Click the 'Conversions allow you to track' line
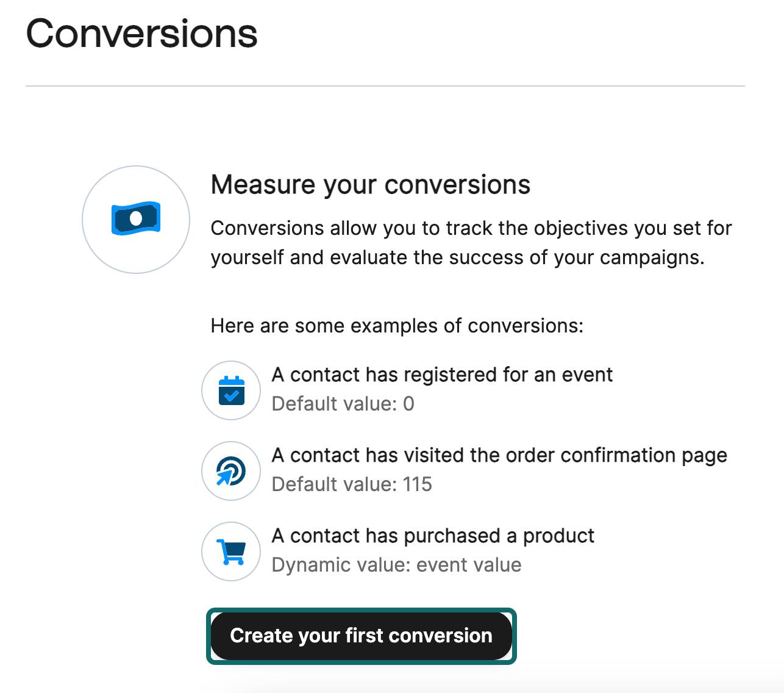 click(x=471, y=228)
